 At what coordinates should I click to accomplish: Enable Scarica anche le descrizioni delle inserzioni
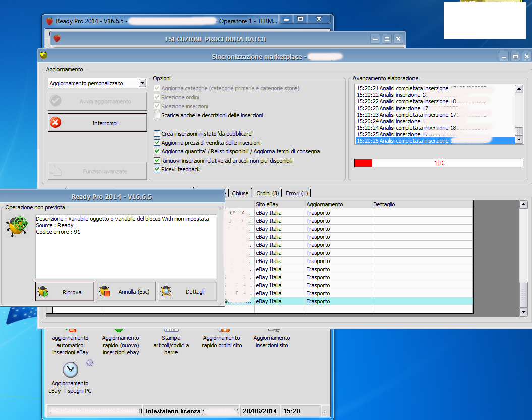point(157,115)
